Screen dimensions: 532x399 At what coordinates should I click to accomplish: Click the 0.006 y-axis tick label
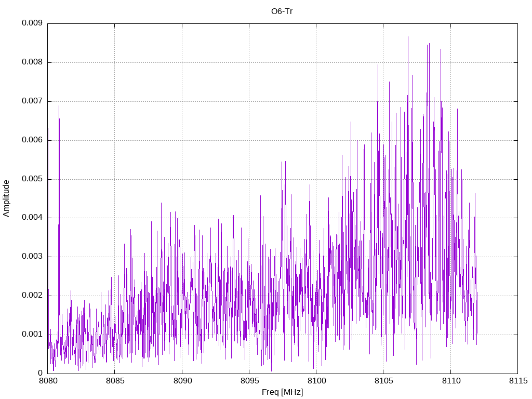(32, 140)
